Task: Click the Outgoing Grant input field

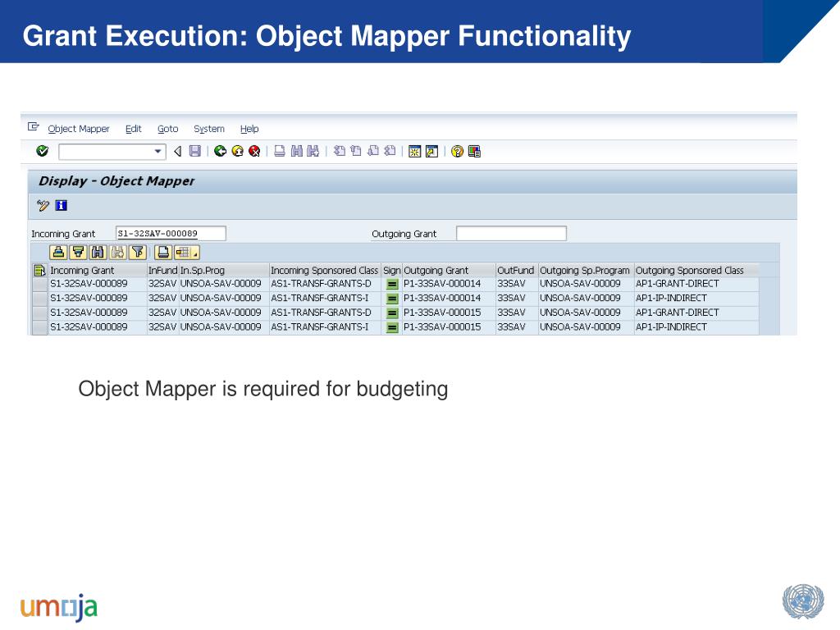Action: coord(511,234)
